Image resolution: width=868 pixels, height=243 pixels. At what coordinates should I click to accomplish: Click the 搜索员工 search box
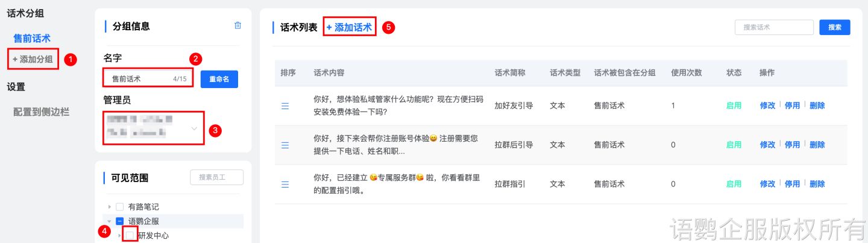coord(216,177)
